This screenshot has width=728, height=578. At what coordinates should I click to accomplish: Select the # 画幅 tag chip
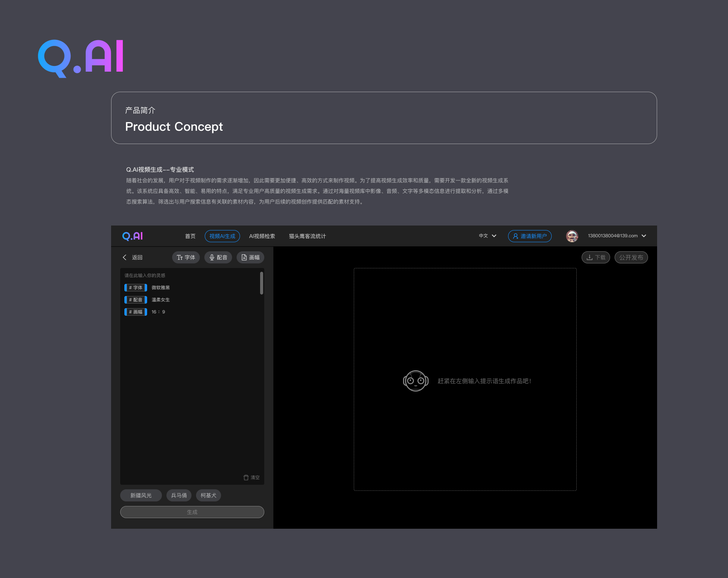pos(136,312)
